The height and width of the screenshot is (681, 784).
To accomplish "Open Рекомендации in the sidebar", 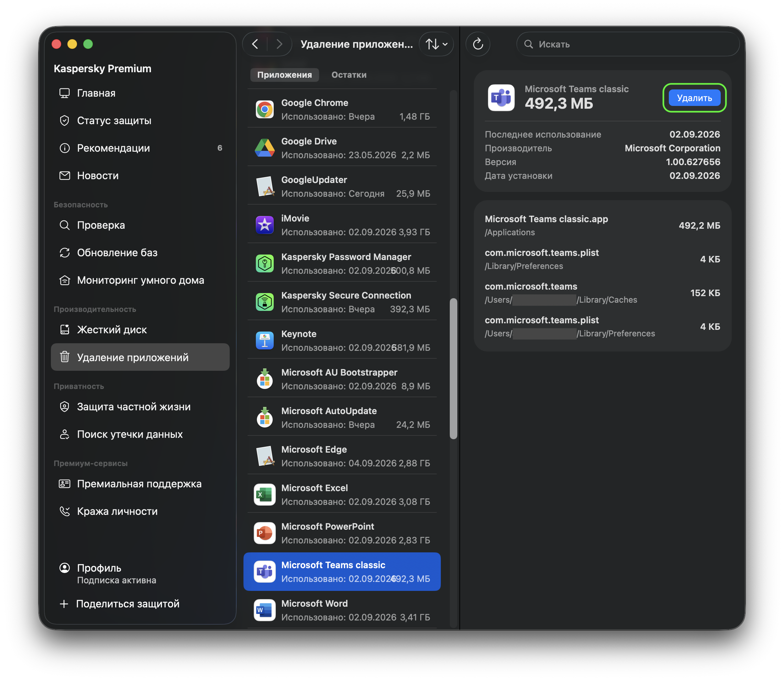I will 140,148.
